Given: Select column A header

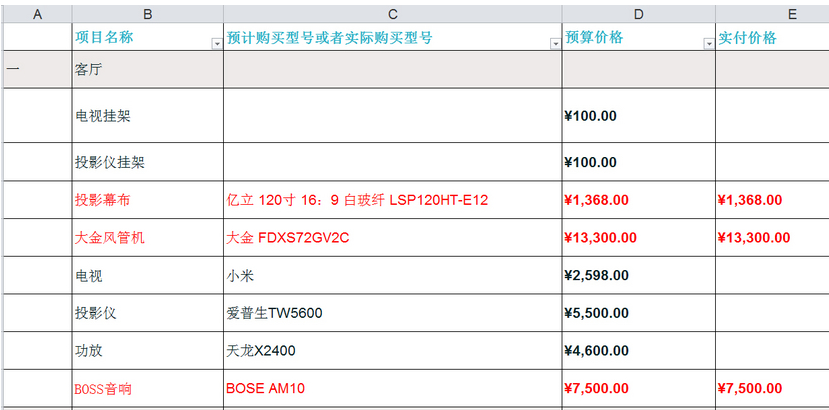Looking at the screenshot, I should click(38, 14).
